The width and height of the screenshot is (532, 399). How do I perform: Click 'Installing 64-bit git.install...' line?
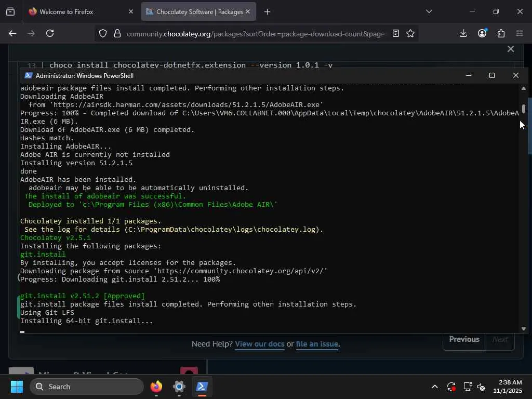87,321
